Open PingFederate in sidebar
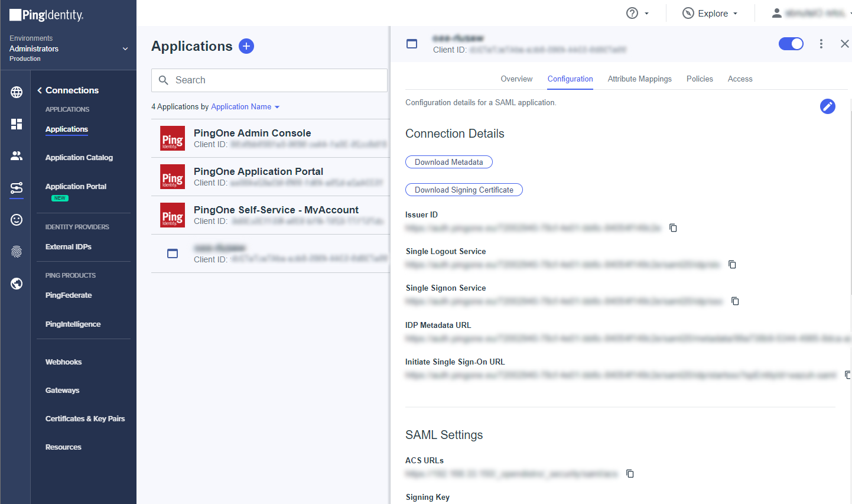 click(x=69, y=295)
